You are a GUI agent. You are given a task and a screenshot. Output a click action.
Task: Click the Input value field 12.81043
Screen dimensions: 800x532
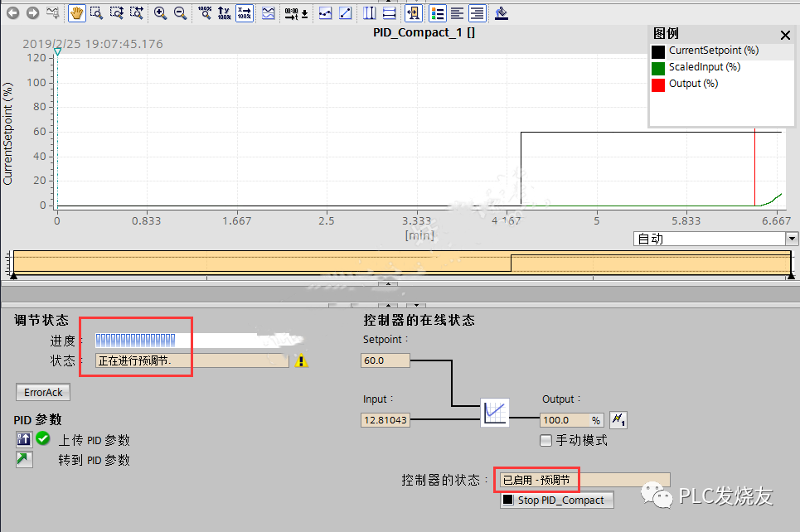385,420
